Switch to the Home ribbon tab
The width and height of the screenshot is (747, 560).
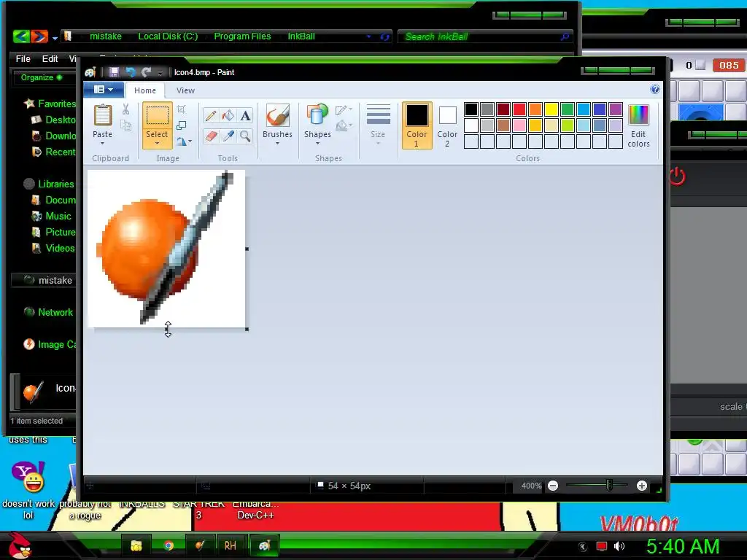coord(145,90)
